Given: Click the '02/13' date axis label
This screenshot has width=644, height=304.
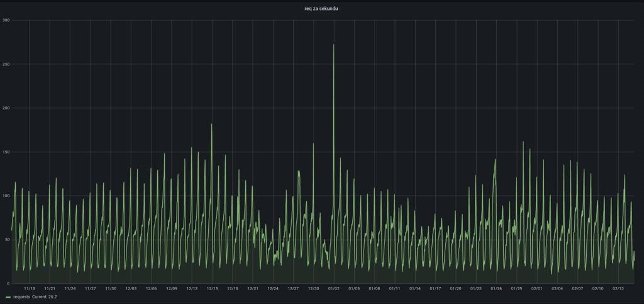Looking at the screenshot, I should pos(619,288).
